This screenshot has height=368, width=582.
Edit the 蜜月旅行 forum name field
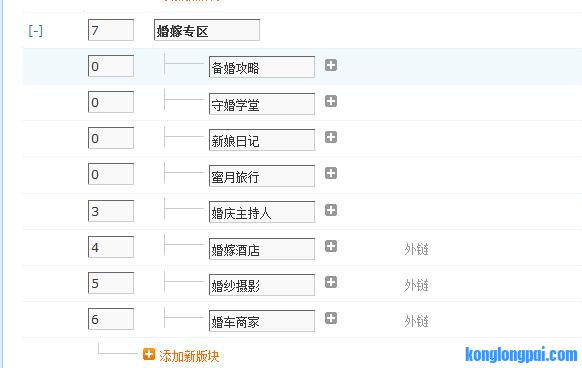click(x=262, y=175)
